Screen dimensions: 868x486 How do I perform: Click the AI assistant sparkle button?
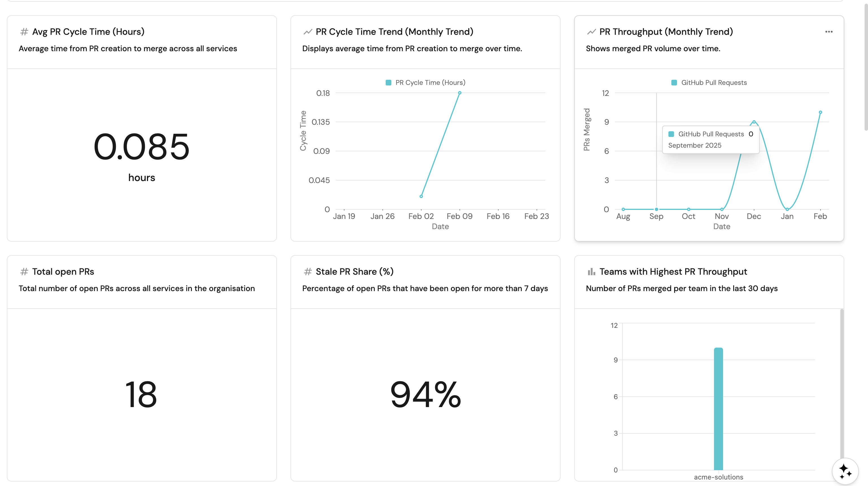(x=845, y=471)
